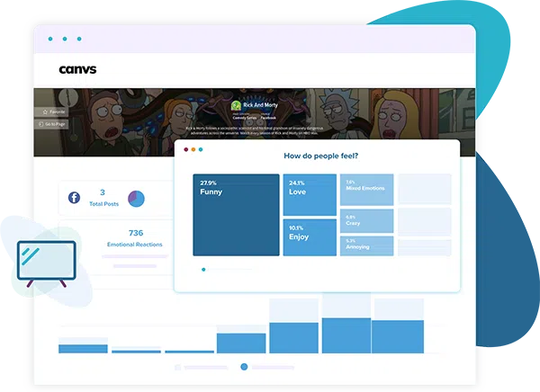The height and width of the screenshot is (392, 540).
Task: Select the Enjoy 10.1% tile
Action: point(310,237)
